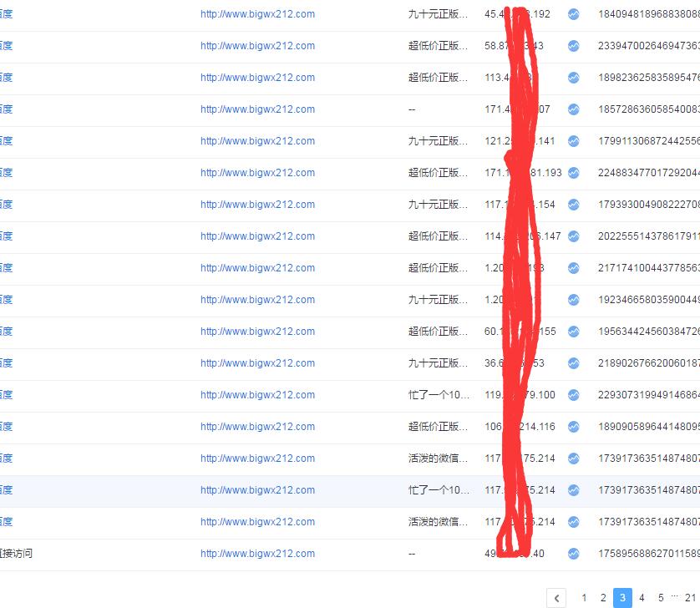Viewport: 700px width, 608px height.
Task: Select visitor ID 189823625835895476
Action: coord(649,78)
